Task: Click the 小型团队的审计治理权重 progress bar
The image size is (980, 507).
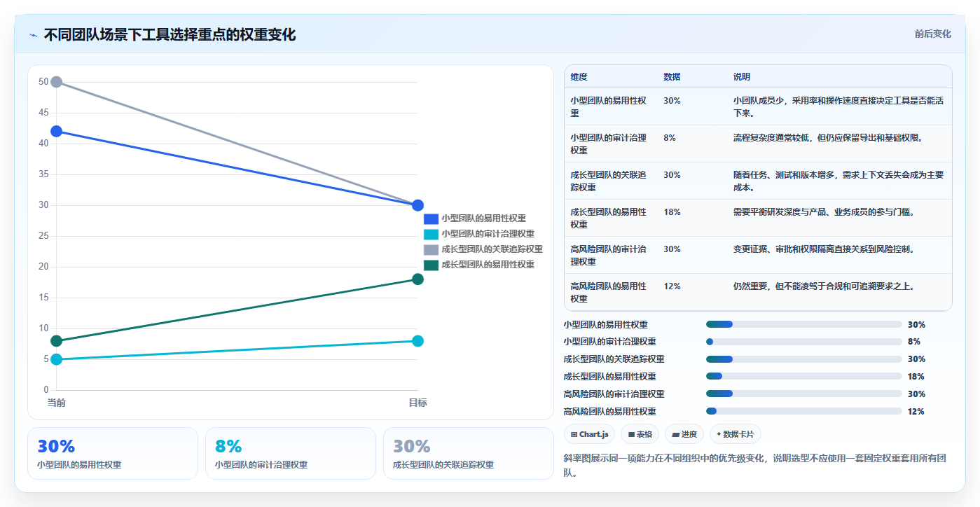Action: 804,342
